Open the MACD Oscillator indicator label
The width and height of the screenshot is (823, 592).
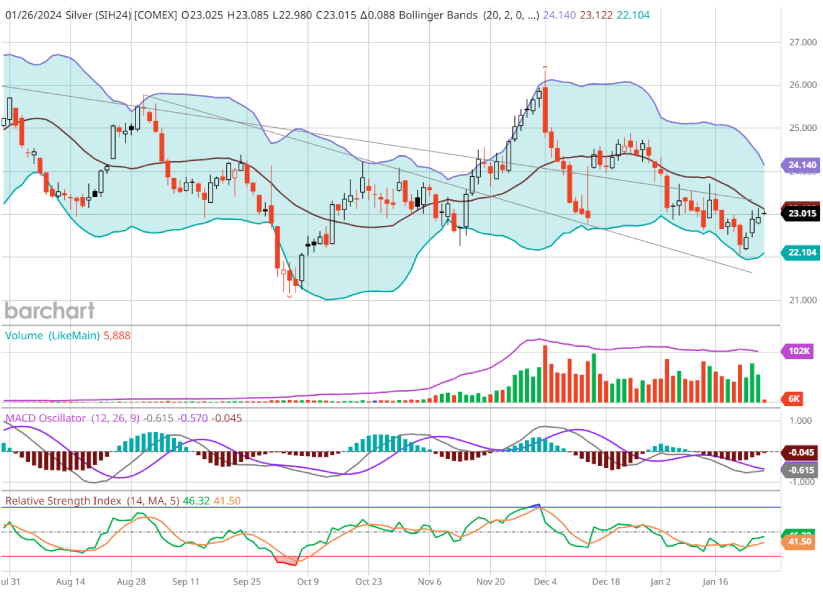click(x=47, y=417)
